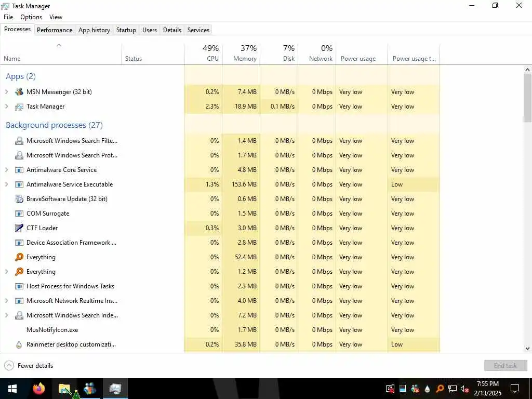Expand Antimalware Service Executable row

pyautogui.click(x=6, y=184)
